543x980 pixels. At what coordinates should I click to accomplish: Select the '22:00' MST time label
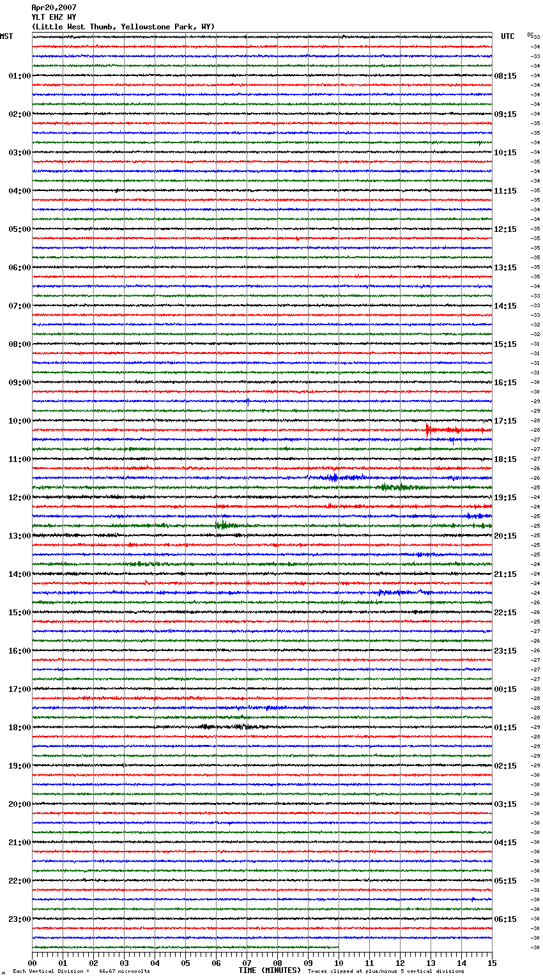[20, 881]
